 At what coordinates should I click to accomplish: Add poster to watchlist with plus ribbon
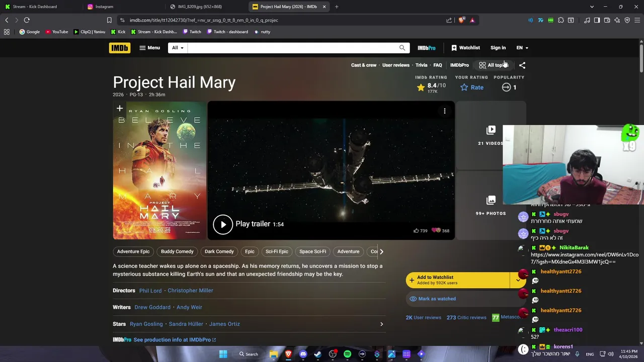119,109
